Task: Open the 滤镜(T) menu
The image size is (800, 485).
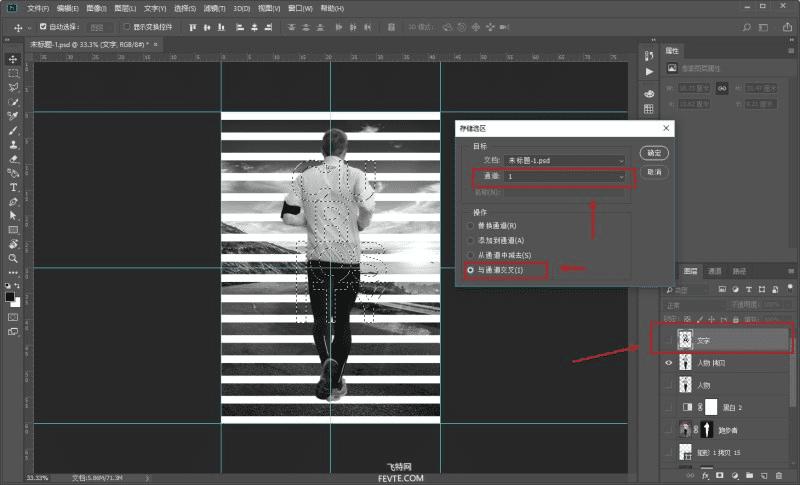Action: (212, 8)
